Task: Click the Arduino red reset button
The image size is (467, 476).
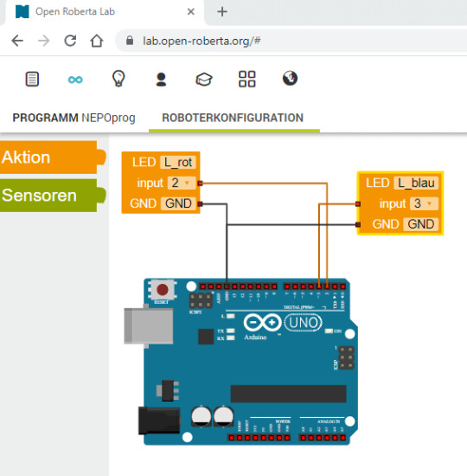Action: 163,290
